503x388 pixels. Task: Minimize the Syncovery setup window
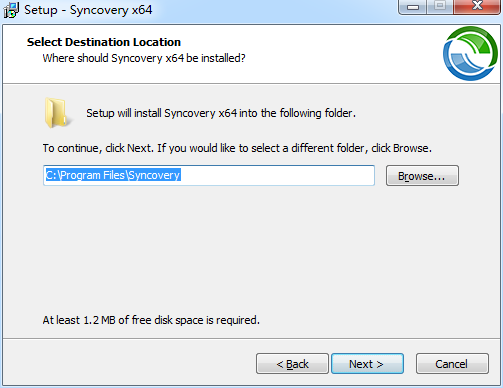coord(413,7)
